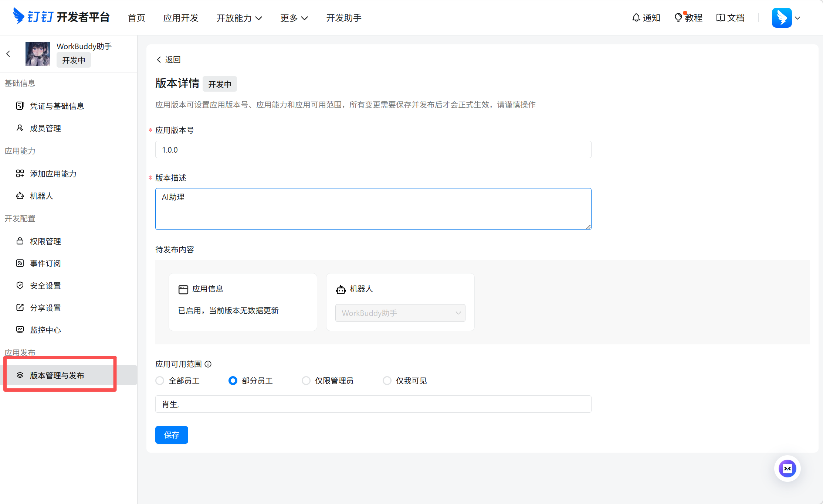Click the info icon beside 应用可用范围
Image resolution: width=823 pixels, height=504 pixels.
click(x=208, y=364)
